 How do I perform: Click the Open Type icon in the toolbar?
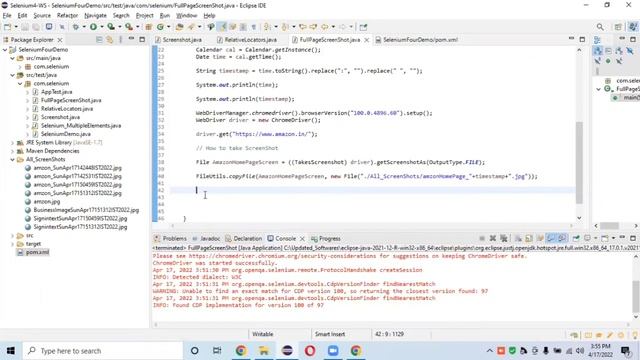click(179, 27)
